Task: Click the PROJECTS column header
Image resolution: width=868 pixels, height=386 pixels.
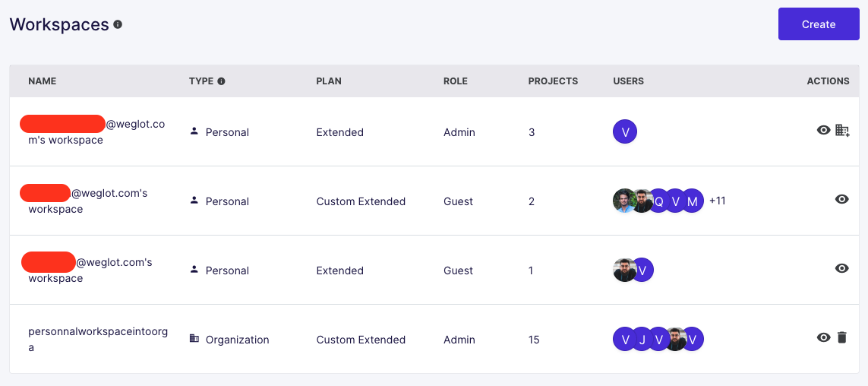Action: [x=553, y=81]
